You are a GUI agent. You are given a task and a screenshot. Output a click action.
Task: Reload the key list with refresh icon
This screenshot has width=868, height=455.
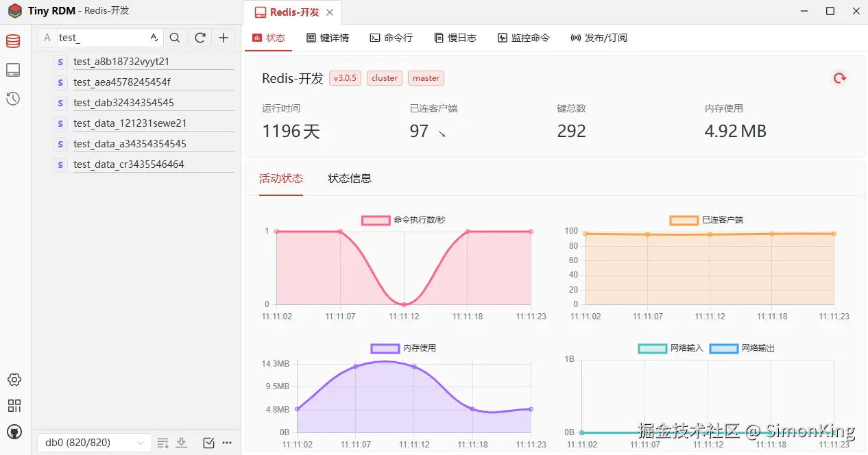[200, 38]
